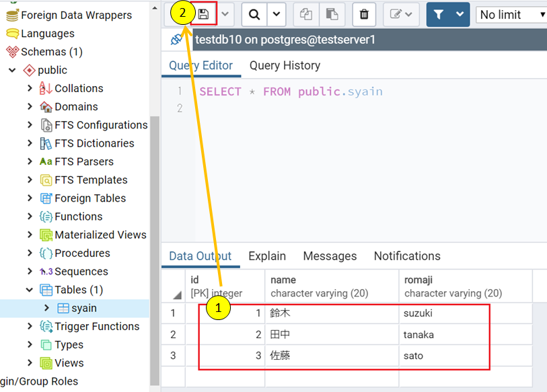Switch to the Query History tab

[x=285, y=65]
